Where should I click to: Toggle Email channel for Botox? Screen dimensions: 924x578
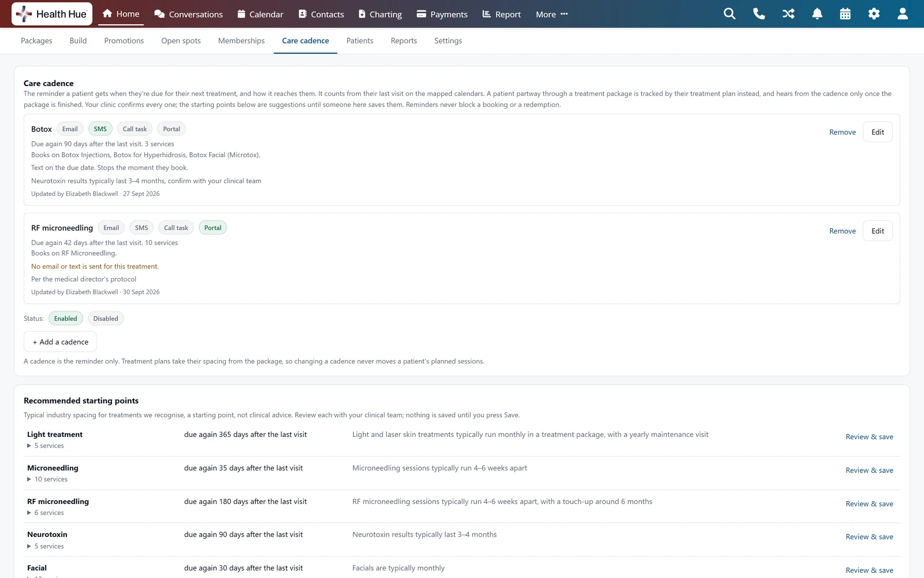(70, 129)
